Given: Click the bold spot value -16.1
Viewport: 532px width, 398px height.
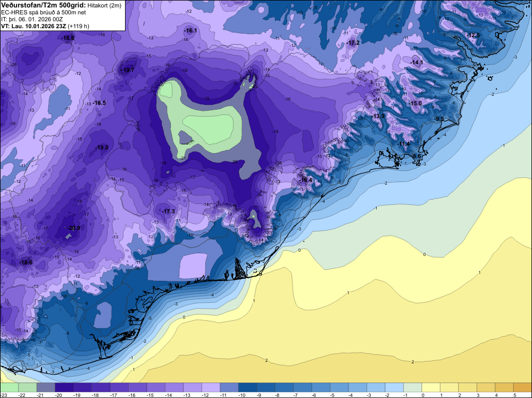Looking at the screenshot, I should [x=190, y=30].
